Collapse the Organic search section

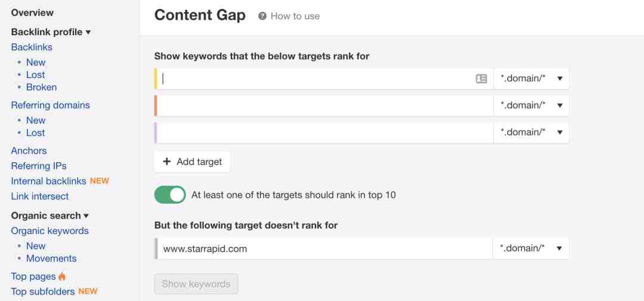pyautogui.click(x=50, y=216)
